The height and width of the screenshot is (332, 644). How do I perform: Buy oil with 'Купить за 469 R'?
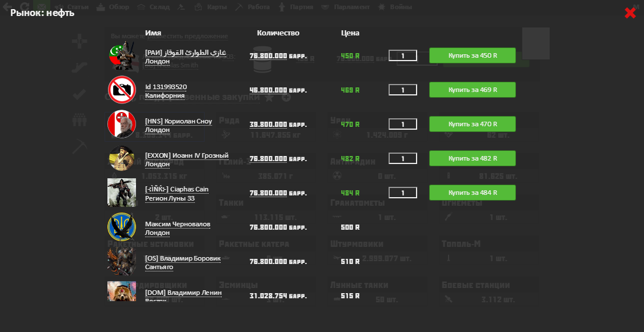pyautogui.click(x=472, y=90)
